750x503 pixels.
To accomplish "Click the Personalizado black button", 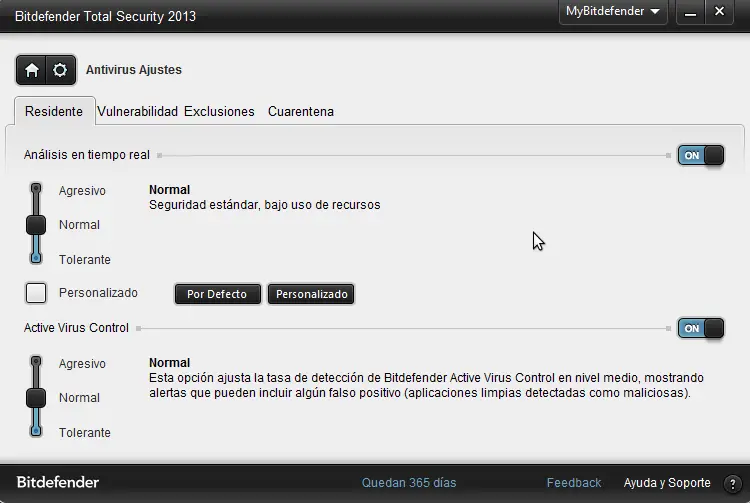I will [311, 294].
